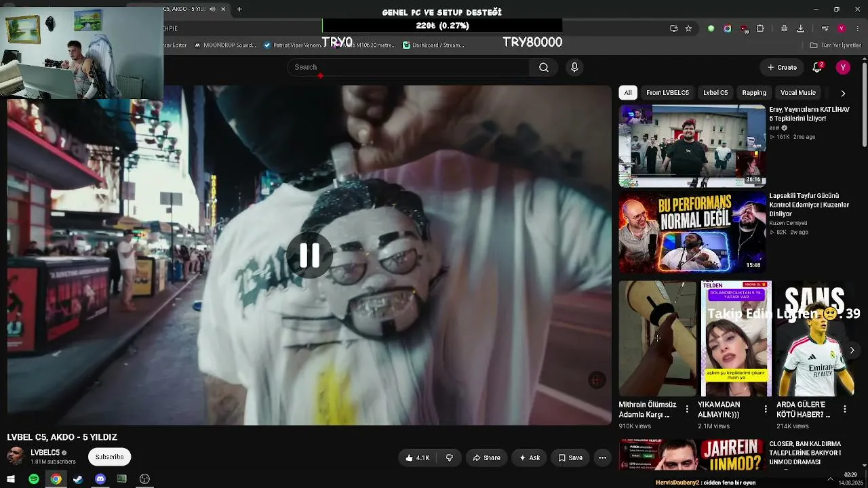Open Discord from the taskbar
This screenshot has width=868, height=488.
click(x=100, y=479)
